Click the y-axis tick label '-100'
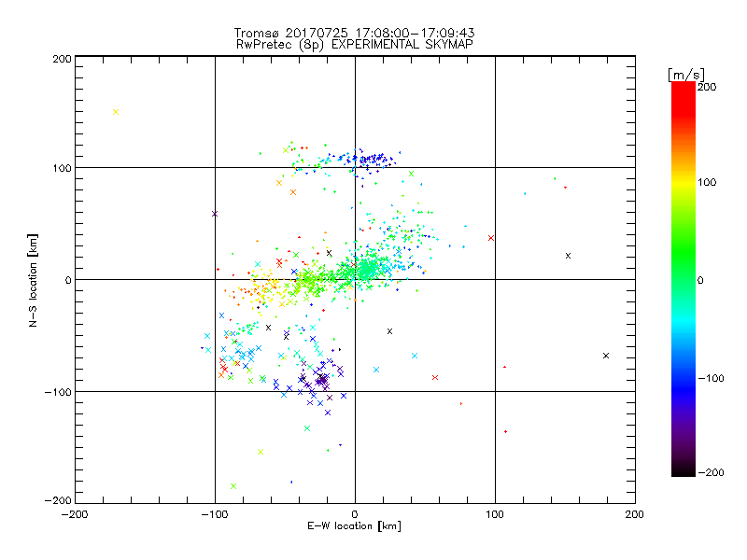The width and height of the screenshot is (747, 560). (58, 392)
